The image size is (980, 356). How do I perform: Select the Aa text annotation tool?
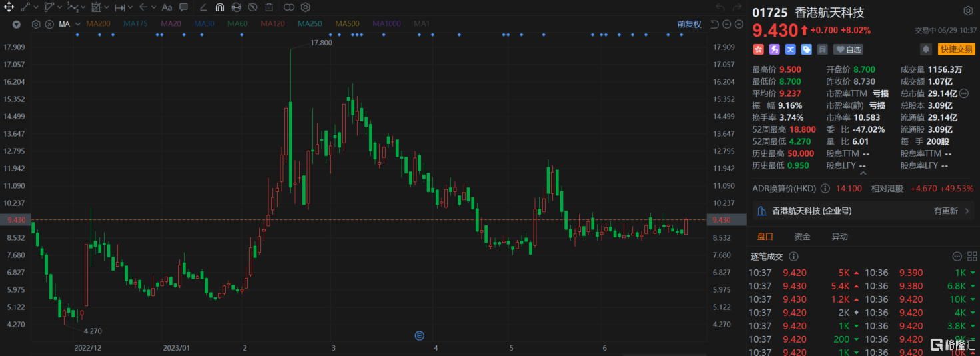coord(167,7)
